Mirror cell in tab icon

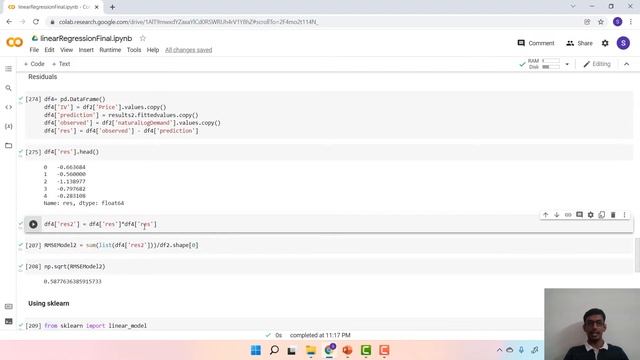[602, 215]
